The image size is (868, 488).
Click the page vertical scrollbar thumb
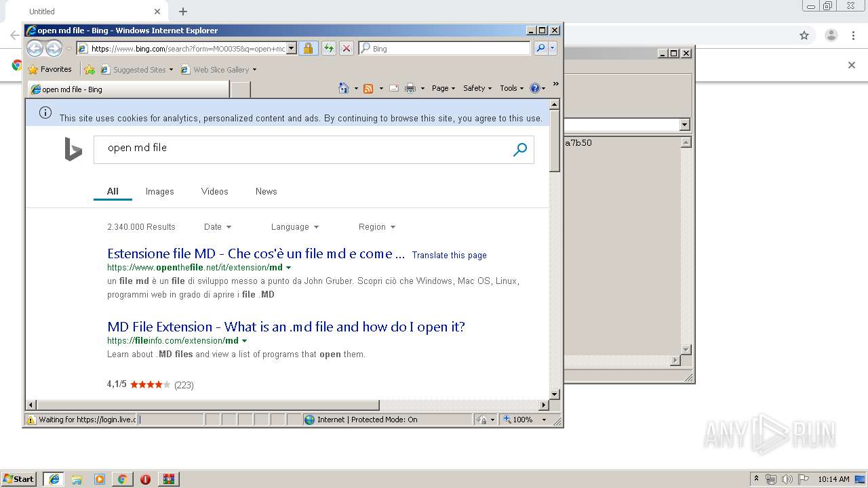554,141
